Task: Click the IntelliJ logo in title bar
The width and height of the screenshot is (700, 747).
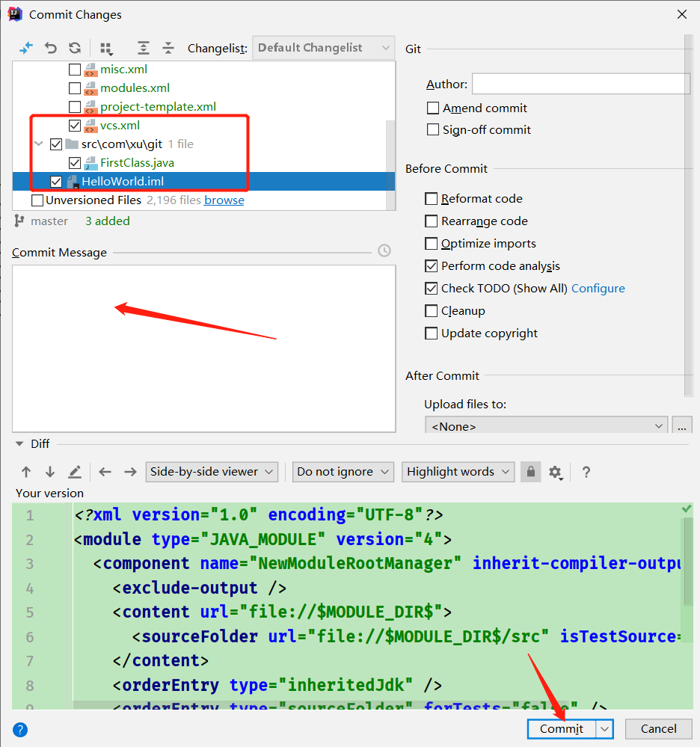Action: pyautogui.click(x=15, y=14)
